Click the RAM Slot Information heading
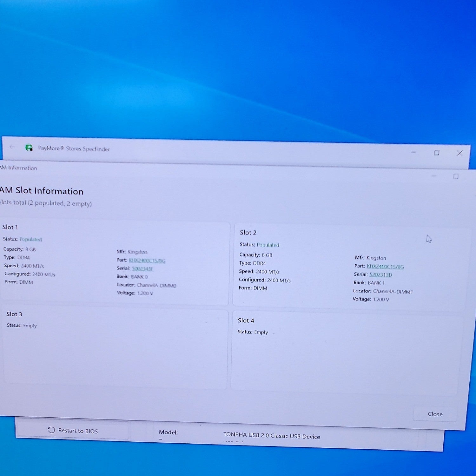Viewport: 476px width, 476px height. click(x=42, y=191)
